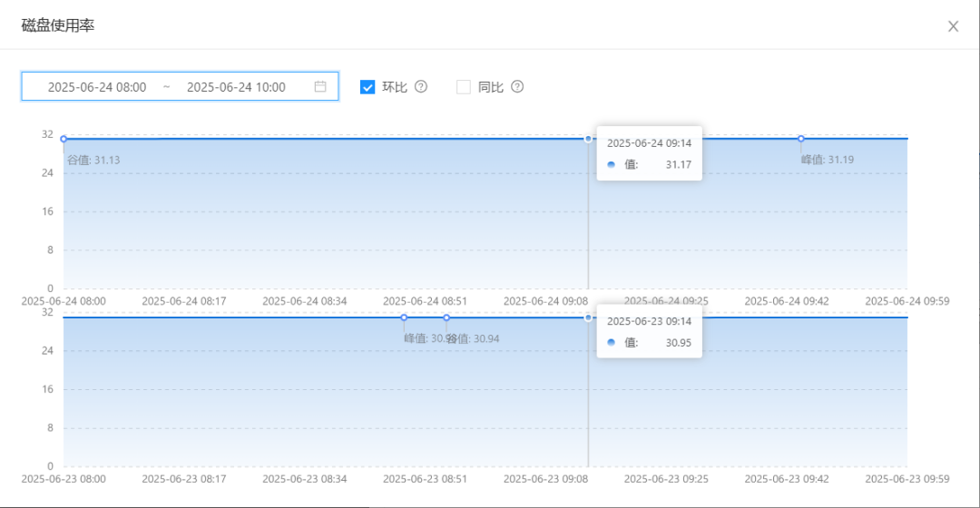Click the 峰值 marker point on 06-23 chart

pos(404,317)
